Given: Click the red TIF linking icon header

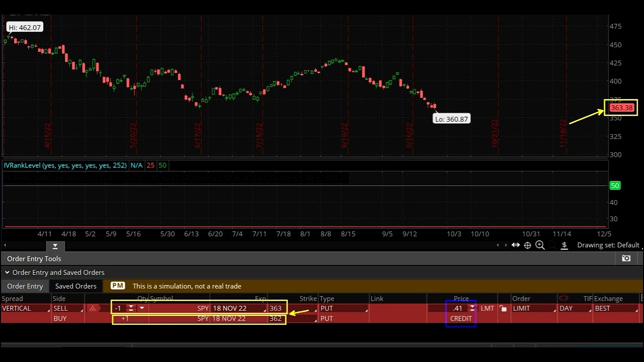Looking at the screenshot, I should tap(563, 298).
